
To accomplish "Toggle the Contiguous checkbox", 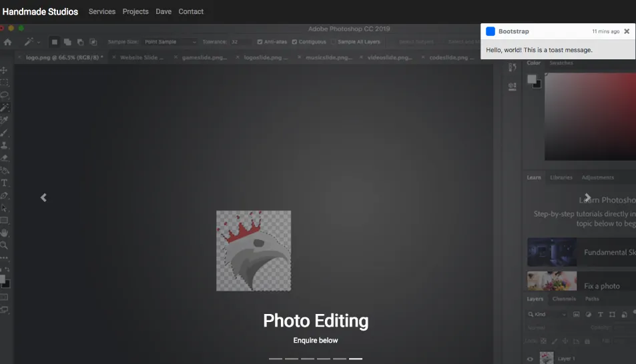I will 294,42.
